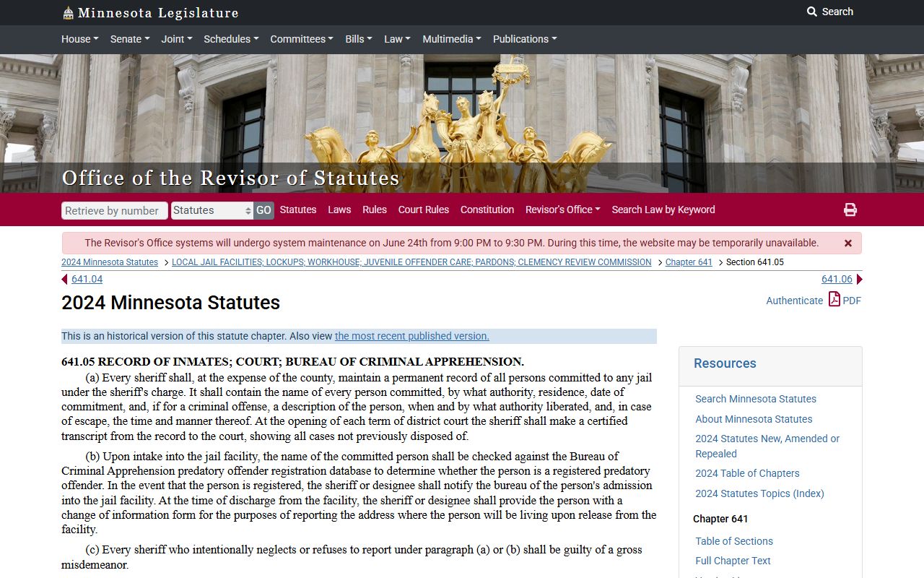
Task: Click the PDF document icon
Action: click(834, 299)
